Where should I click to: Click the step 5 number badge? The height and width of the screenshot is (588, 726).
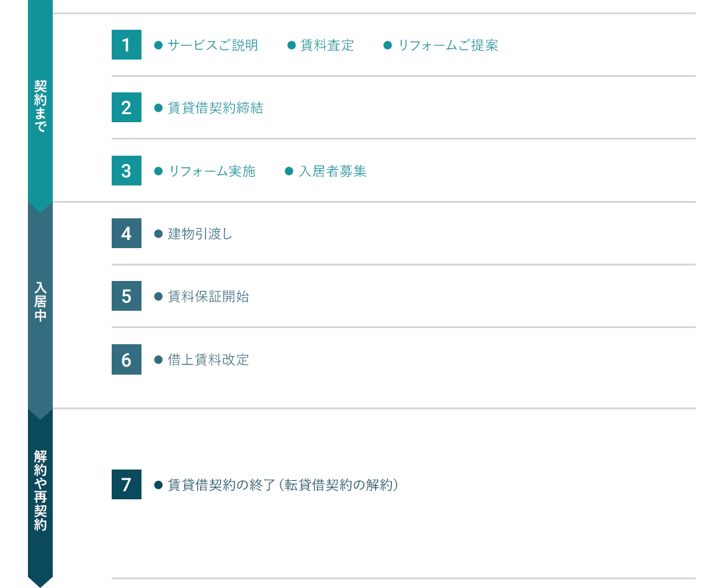click(127, 296)
